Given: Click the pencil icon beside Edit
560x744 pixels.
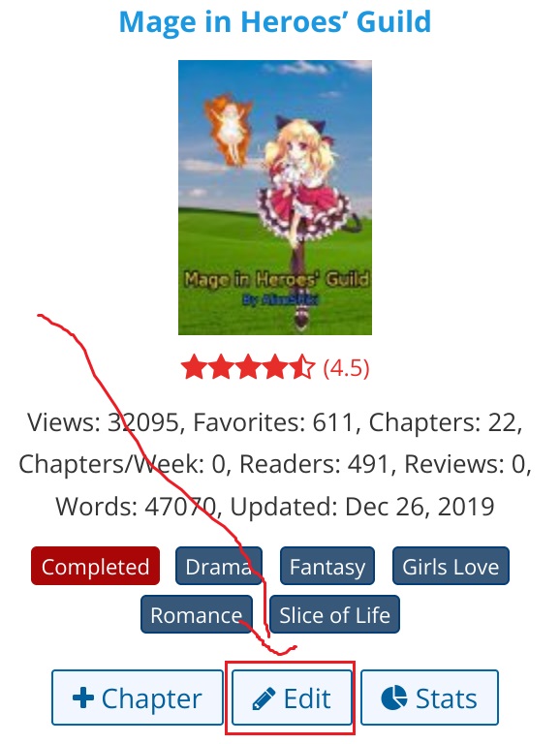Looking at the screenshot, I should point(264,698).
